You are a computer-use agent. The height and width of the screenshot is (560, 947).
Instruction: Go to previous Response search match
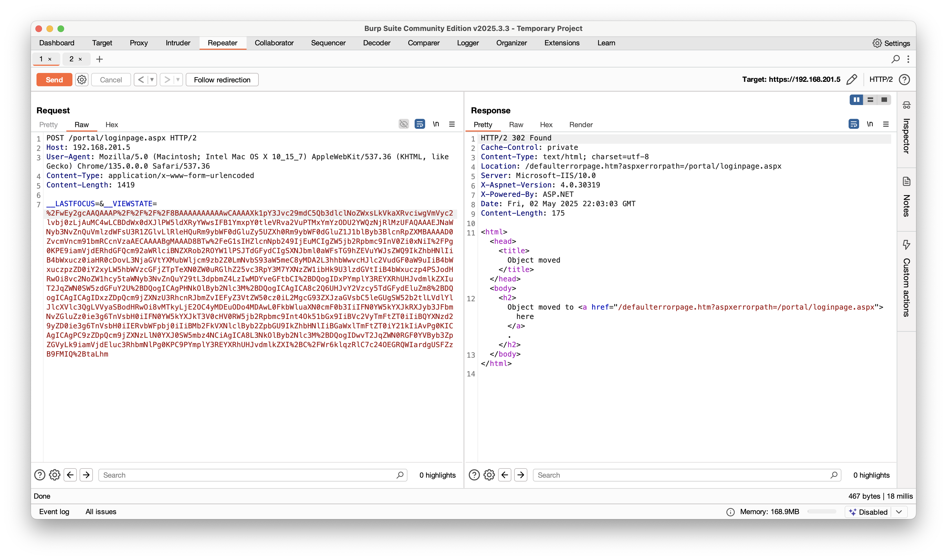tap(504, 475)
